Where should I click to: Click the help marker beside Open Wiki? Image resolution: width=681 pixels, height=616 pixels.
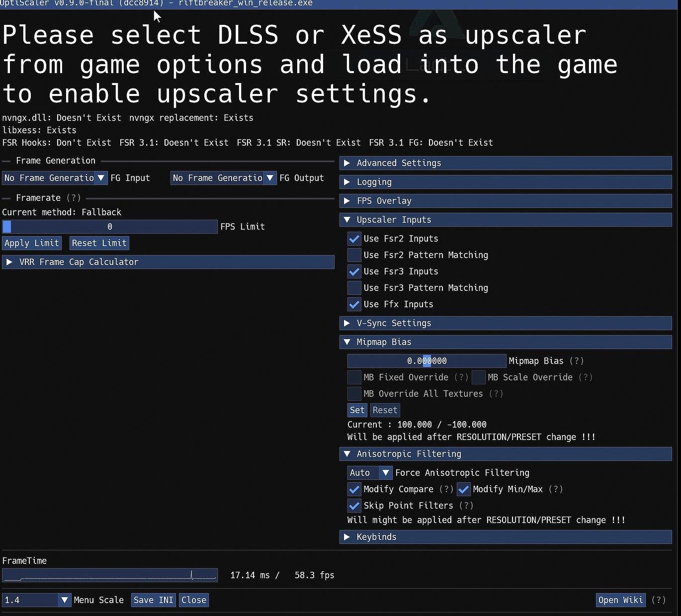point(659,600)
